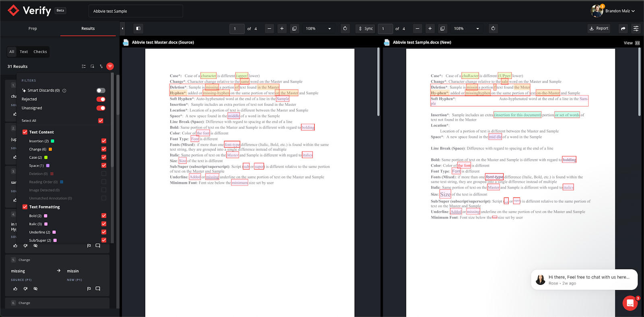
Task: Switch to the Results tab
Action: coord(88,29)
